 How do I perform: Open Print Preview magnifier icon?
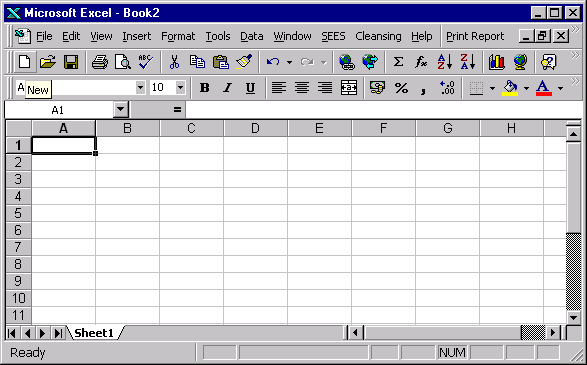pos(123,62)
